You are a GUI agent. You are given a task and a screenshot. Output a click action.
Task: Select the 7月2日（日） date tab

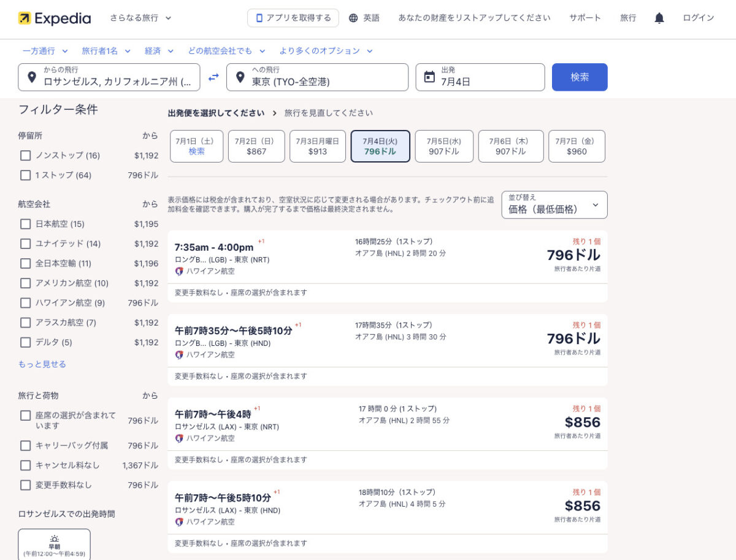point(256,146)
